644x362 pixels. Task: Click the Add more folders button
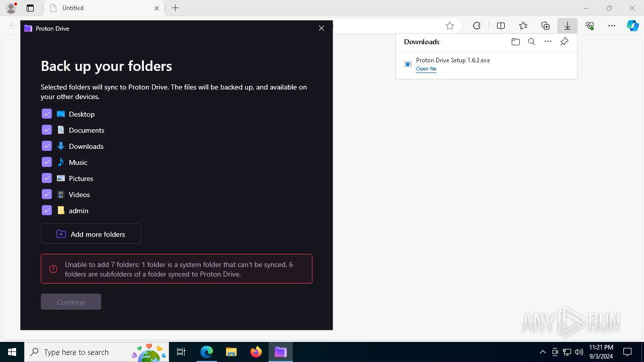click(x=91, y=234)
